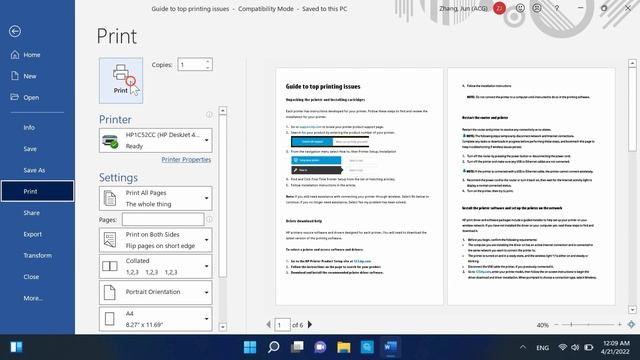Click Save in the sidebar

(37, 149)
